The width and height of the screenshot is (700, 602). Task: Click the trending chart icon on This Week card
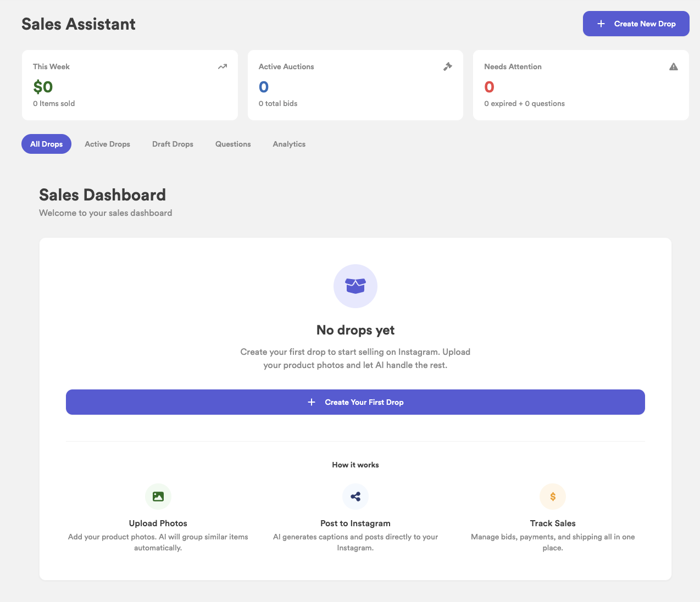(223, 66)
